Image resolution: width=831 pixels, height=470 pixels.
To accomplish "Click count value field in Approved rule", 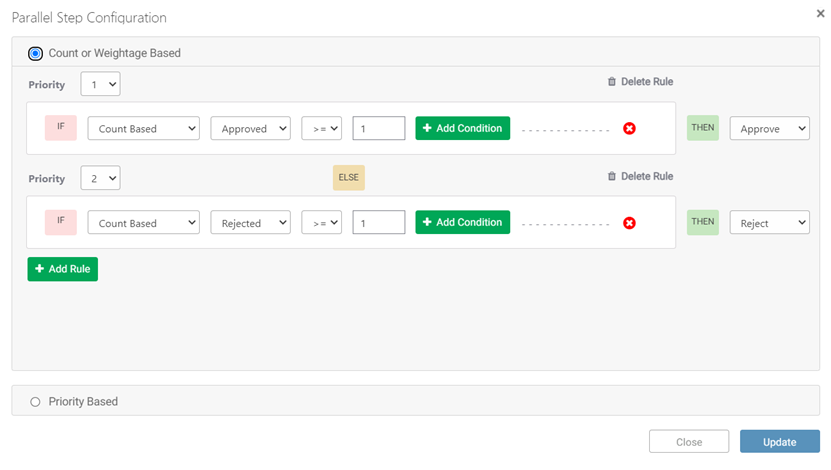I will tap(378, 129).
